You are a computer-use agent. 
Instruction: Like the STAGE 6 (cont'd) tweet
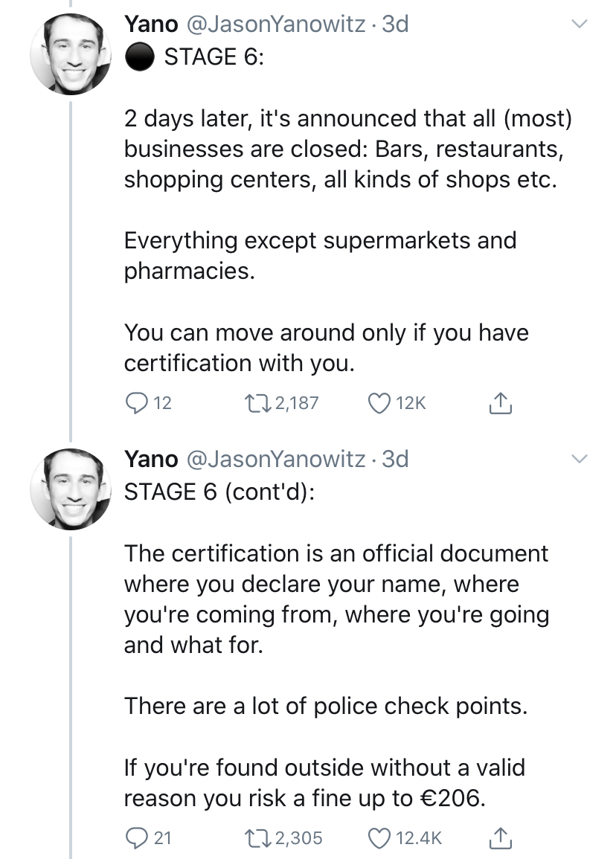[x=379, y=838]
